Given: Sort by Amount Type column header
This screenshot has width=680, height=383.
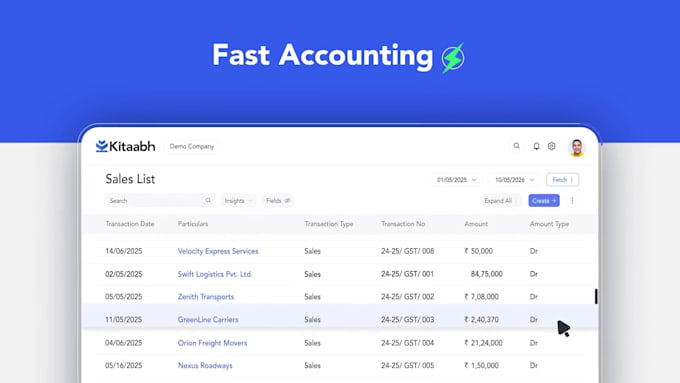Looking at the screenshot, I should (x=549, y=224).
